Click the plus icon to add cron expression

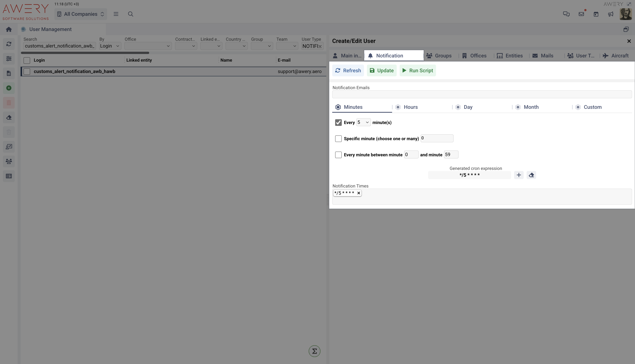click(x=519, y=175)
